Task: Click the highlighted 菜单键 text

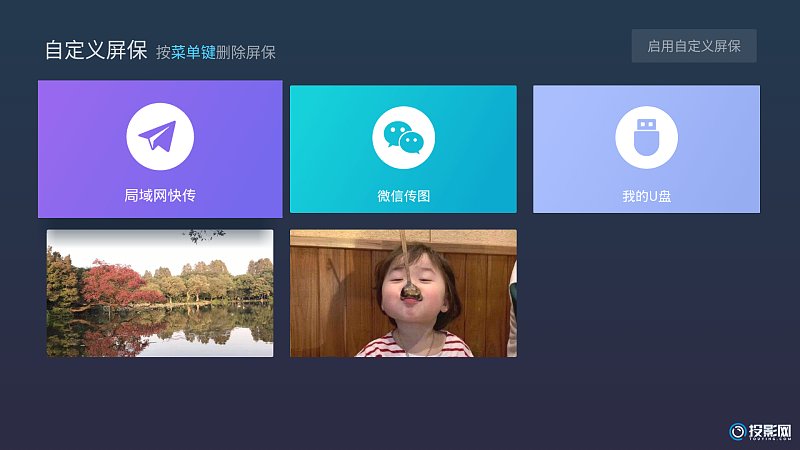Action: pyautogui.click(x=193, y=52)
